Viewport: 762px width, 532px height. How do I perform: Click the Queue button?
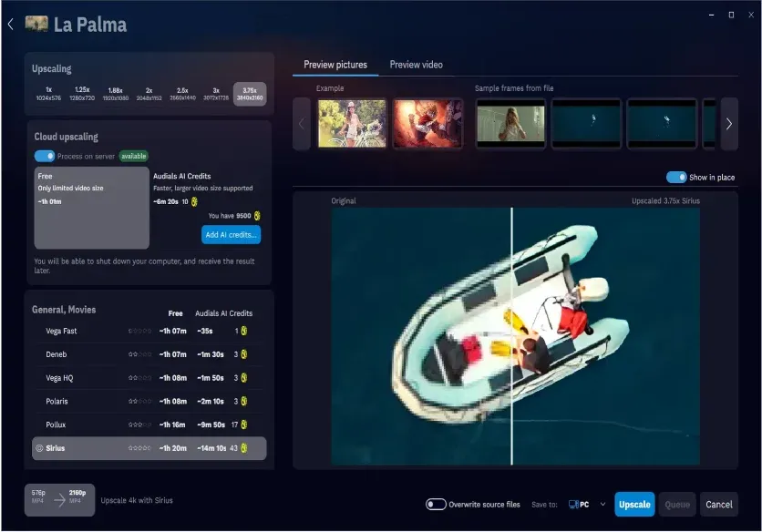point(677,505)
